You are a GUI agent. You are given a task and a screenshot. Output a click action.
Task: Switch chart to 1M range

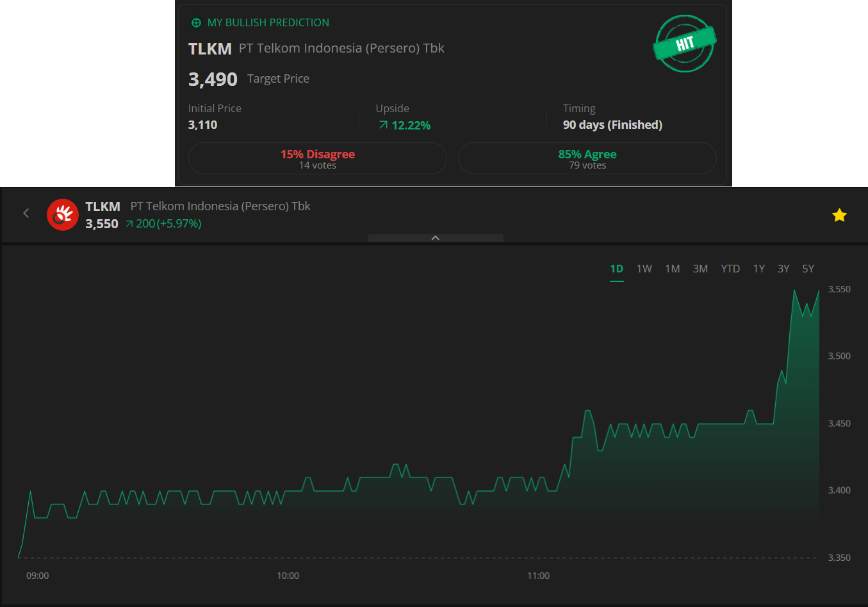tap(673, 269)
